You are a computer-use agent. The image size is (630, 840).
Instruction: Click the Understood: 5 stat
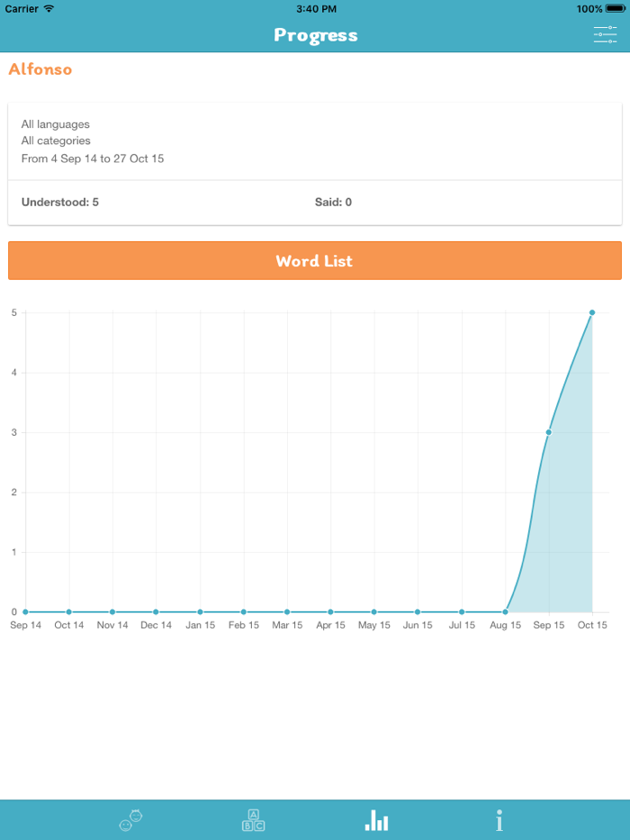(59, 202)
